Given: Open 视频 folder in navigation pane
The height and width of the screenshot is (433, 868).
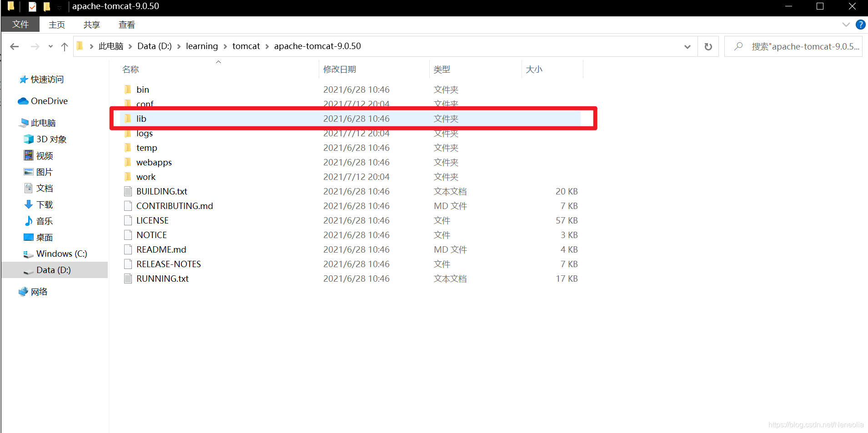Looking at the screenshot, I should pyautogui.click(x=45, y=155).
